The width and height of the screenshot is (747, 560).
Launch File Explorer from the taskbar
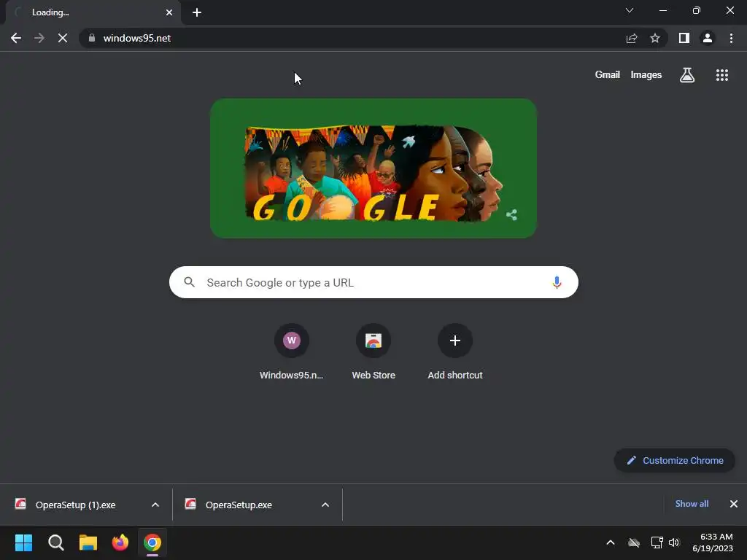pyautogui.click(x=88, y=542)
